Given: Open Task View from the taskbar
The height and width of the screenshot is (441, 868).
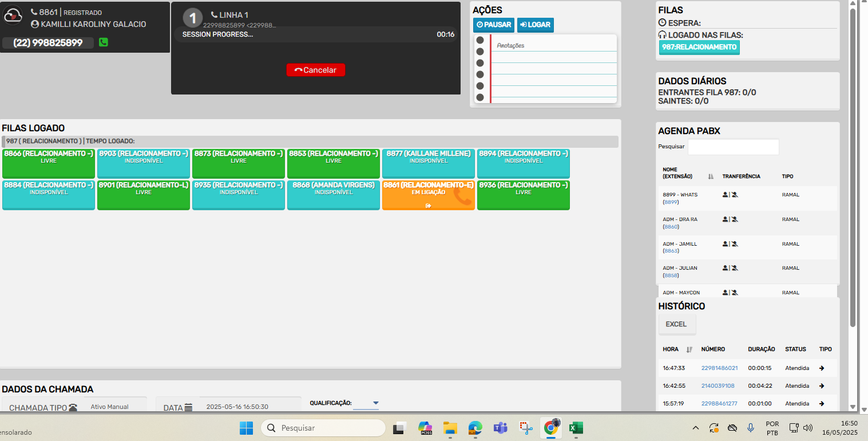Looking at the screenshot, I should coord(401,428).
